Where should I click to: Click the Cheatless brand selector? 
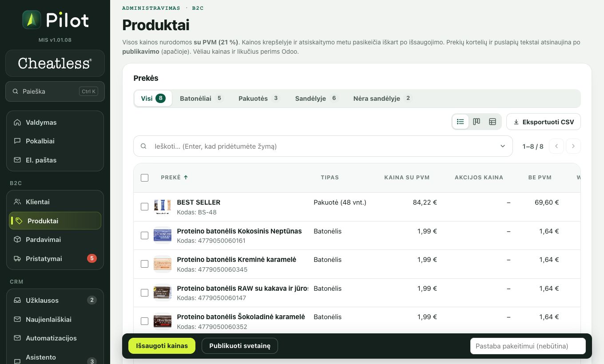click(x=55, y=63)
